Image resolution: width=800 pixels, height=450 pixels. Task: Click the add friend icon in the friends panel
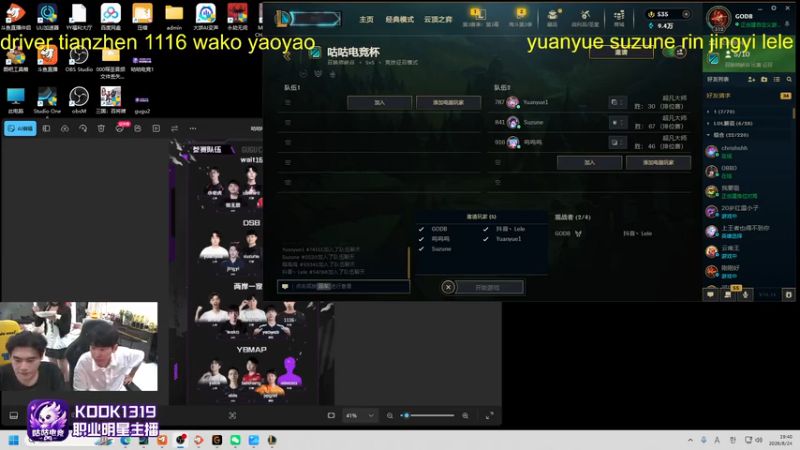(x=752, y=80)
